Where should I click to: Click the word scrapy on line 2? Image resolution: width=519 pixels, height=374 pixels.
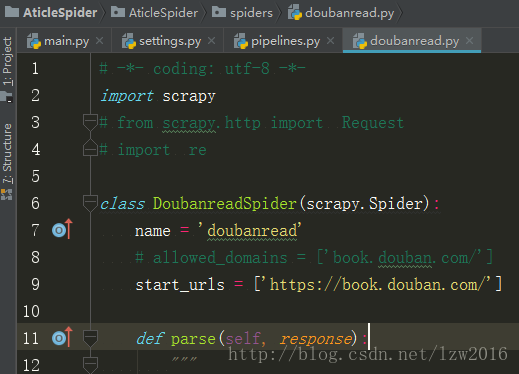coord(189,96)
